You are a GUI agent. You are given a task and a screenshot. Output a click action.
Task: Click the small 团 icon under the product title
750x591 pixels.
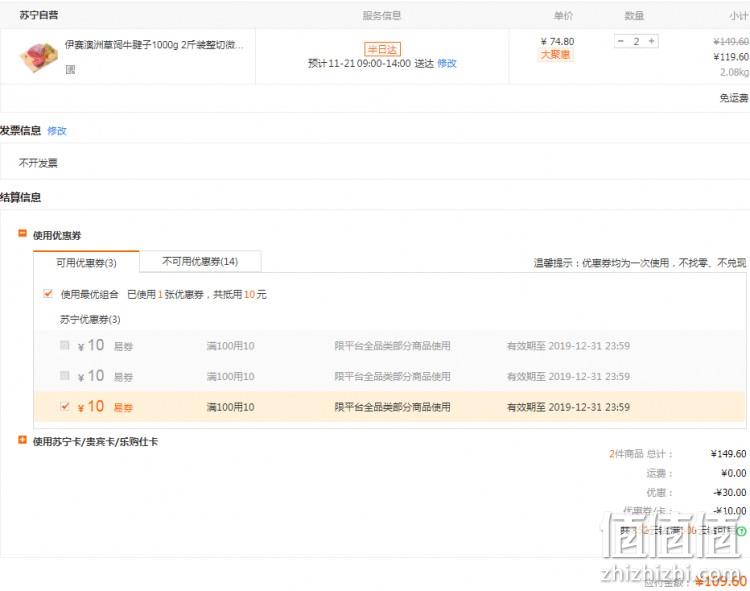pyautogui.click(x=70, y=70)
